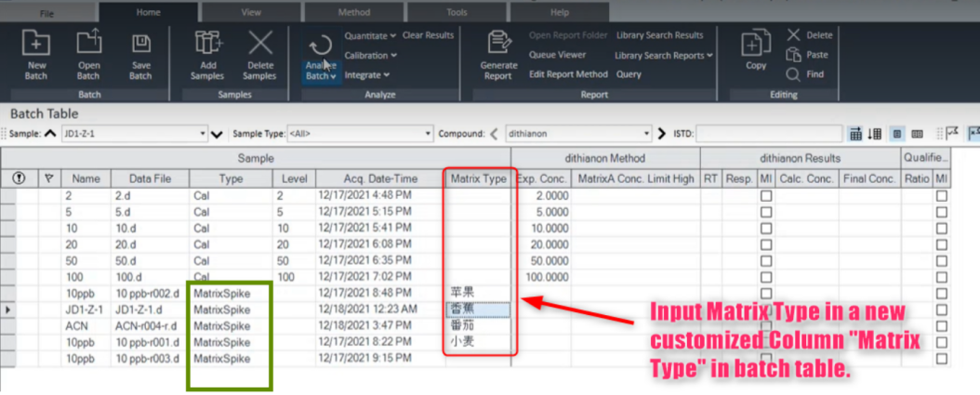The height and width of the screenshot is (395, 980).
Task: Switch to the Home tab
Action: 148,12
